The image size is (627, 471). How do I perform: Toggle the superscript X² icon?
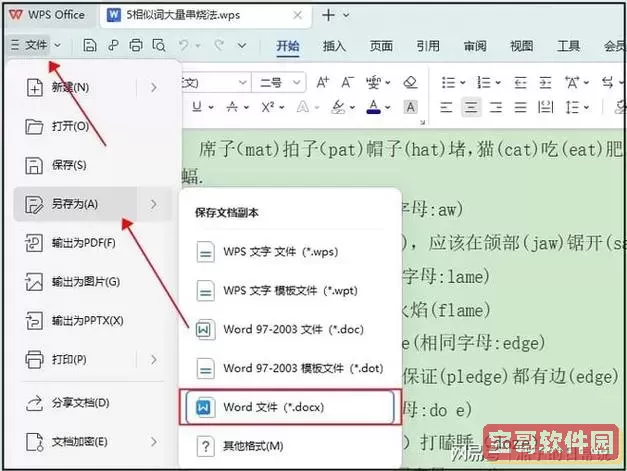tap(268, 107)
